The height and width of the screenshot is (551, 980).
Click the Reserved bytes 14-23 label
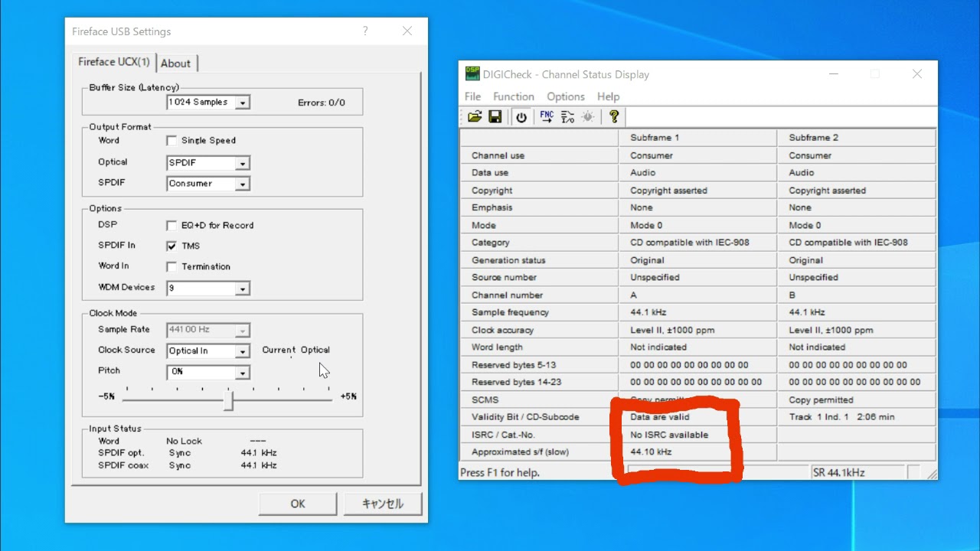pyautogui.click(x=517, y=382)
